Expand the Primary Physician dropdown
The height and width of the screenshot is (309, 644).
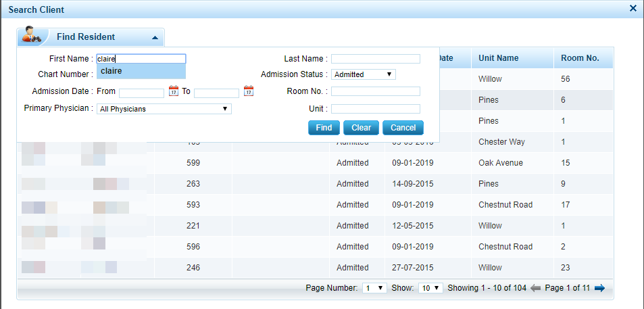point(164,109)
